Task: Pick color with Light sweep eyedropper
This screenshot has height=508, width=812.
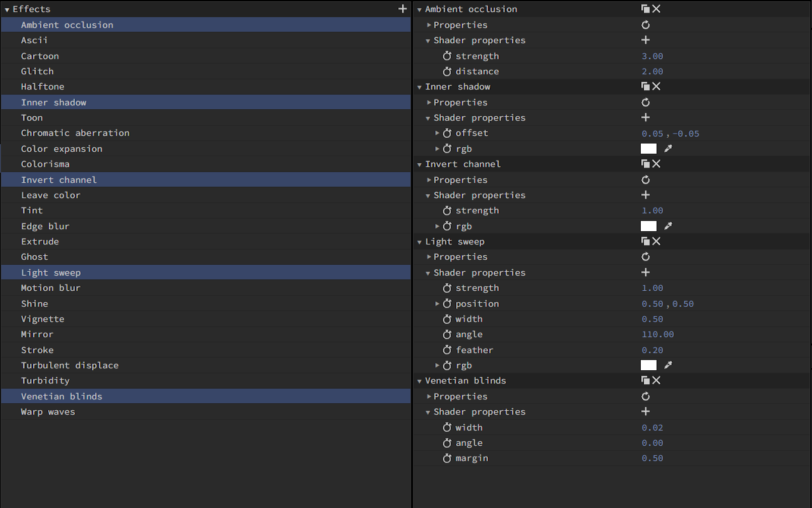Action: click(x=668, y=365)
